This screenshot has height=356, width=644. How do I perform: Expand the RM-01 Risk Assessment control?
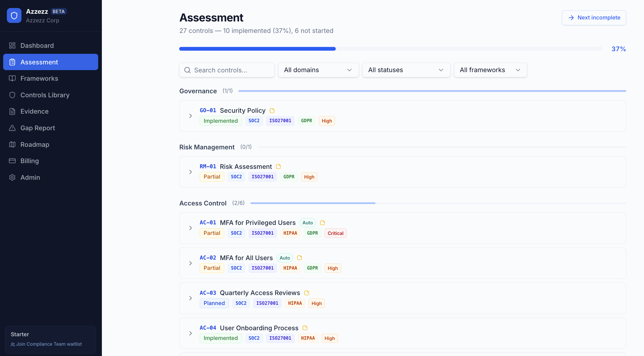(191, 172)
